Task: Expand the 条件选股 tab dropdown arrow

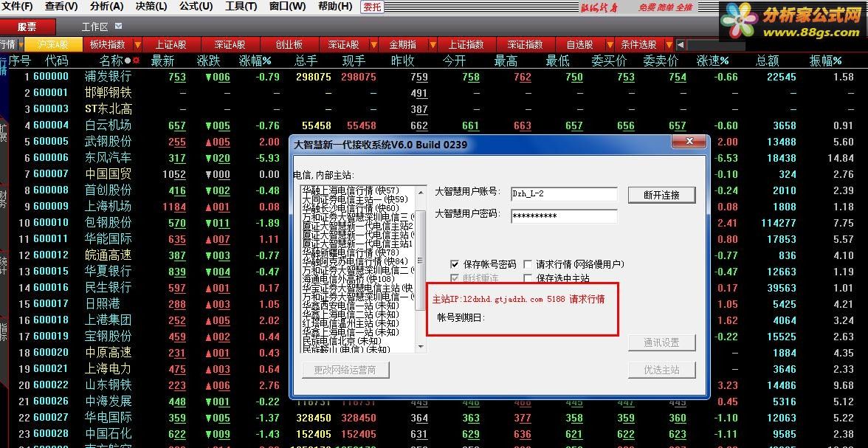Action: click(x=669, y=44)
